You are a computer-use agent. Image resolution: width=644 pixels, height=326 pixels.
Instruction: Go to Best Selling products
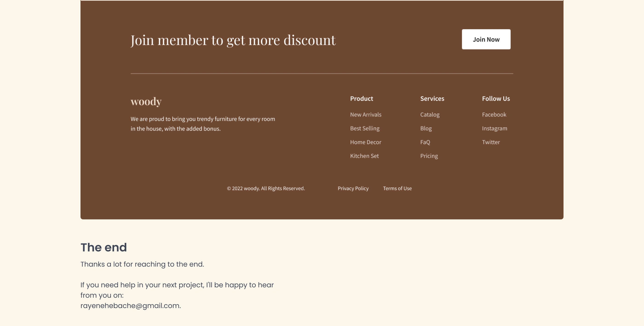point(365,128)
